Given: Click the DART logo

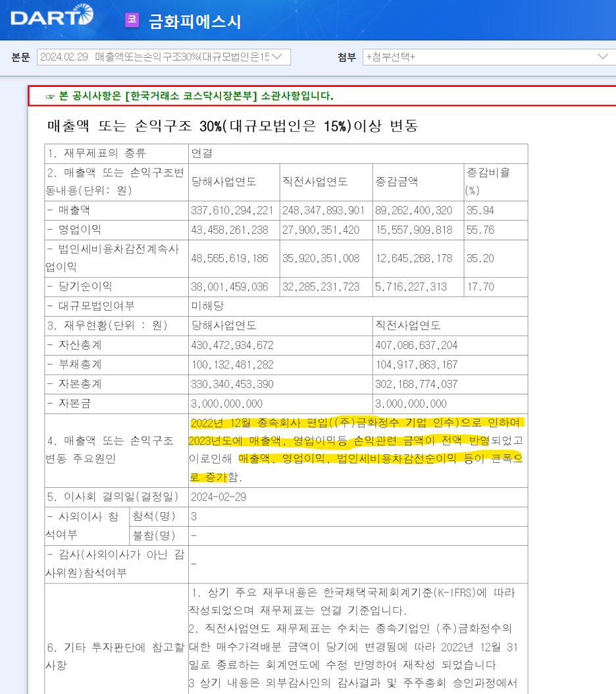Looking at the screenshot, I should click(x=52, y=16).
